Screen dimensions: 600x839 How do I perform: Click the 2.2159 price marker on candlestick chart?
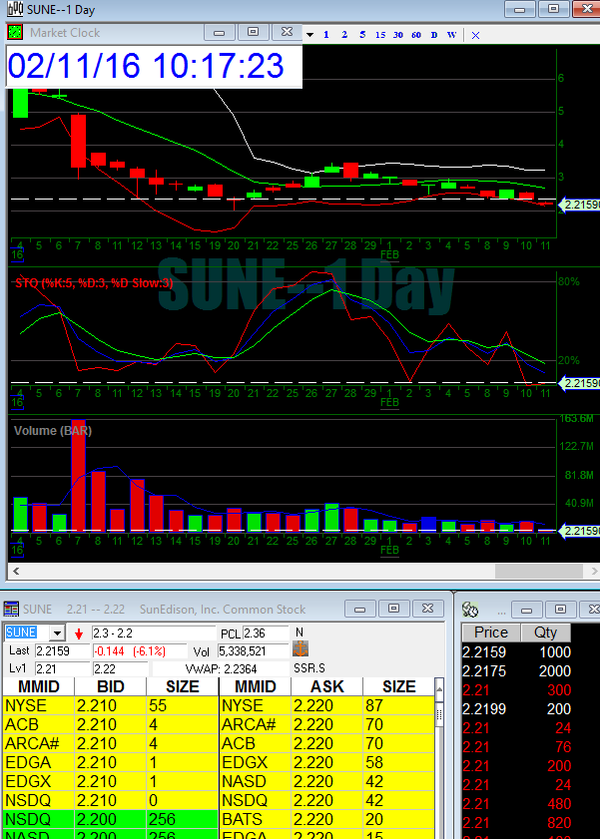point(580,205)
